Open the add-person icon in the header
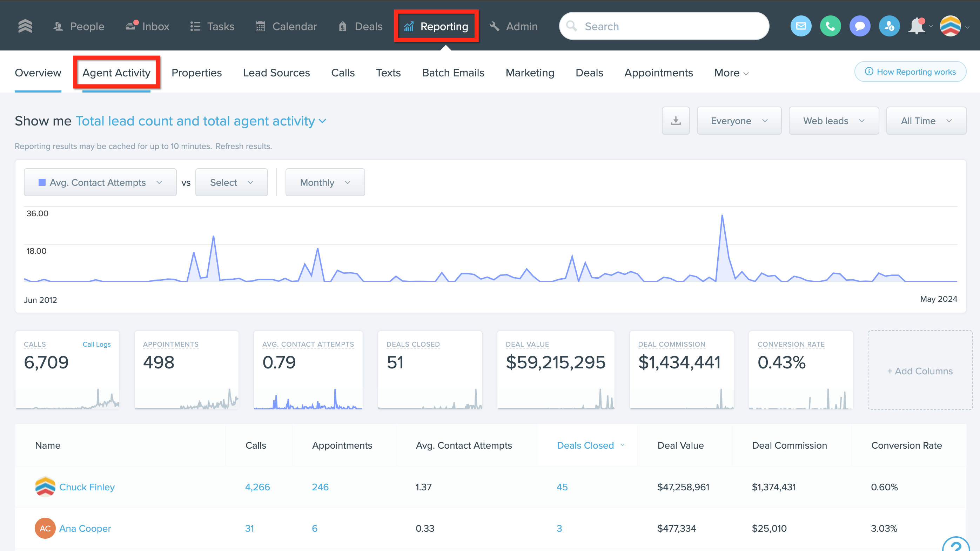This screenshot has width=980, height=551. [x=889, y=26]
